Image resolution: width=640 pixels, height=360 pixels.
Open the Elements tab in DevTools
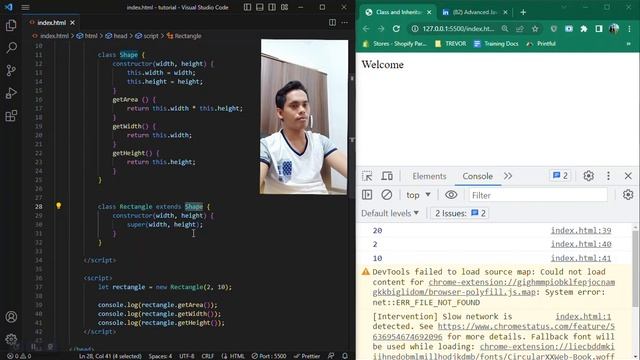[429, 176]
